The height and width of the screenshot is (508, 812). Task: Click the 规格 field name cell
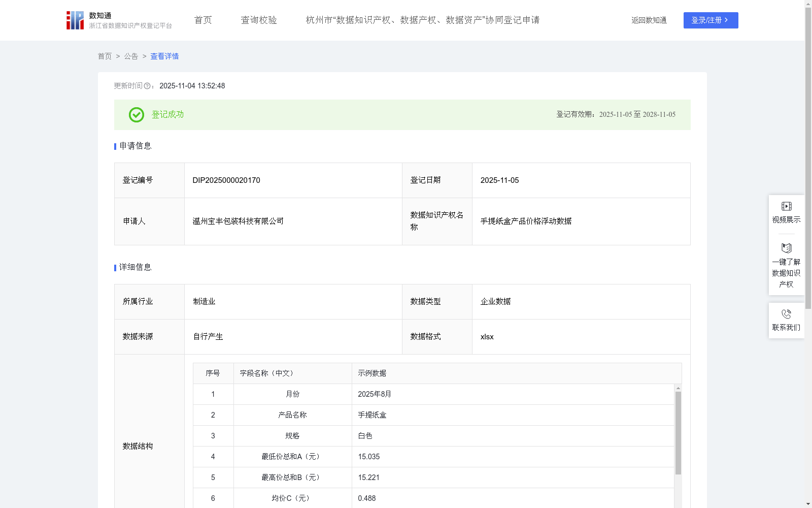click(293, 436)
